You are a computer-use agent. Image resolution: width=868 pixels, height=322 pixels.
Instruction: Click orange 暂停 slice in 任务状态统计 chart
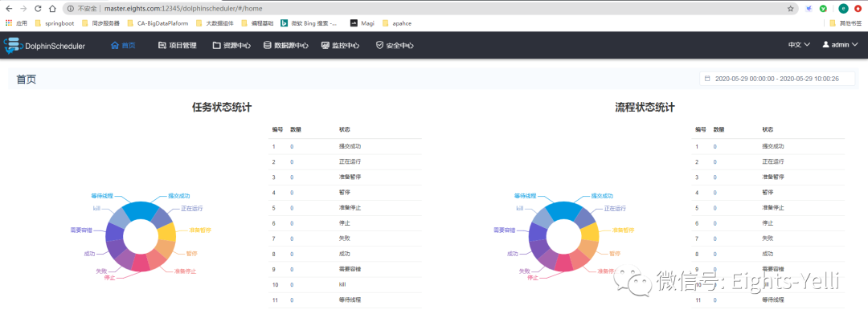(165, 248)
